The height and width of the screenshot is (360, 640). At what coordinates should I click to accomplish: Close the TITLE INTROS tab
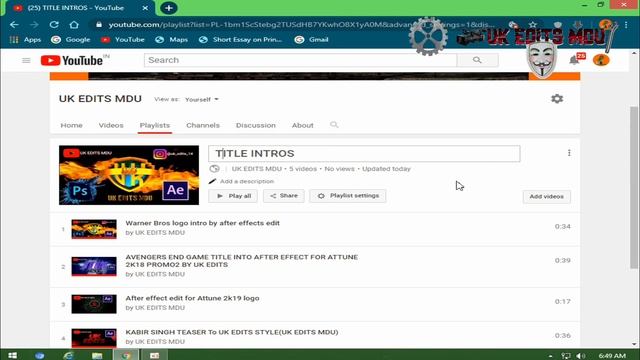[145, 8]
